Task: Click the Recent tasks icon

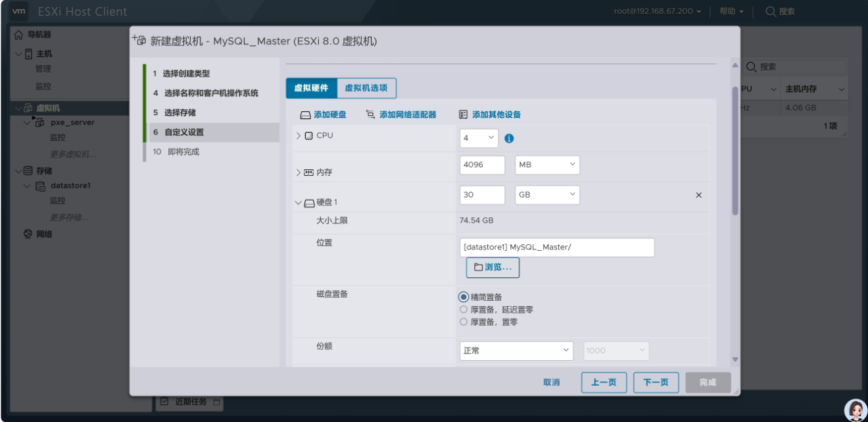Action: point(164,402)
